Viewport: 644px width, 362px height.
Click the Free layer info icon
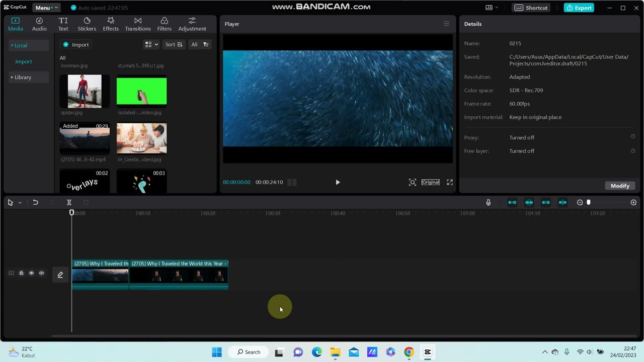pyautogui.click(x=633, y=151)
